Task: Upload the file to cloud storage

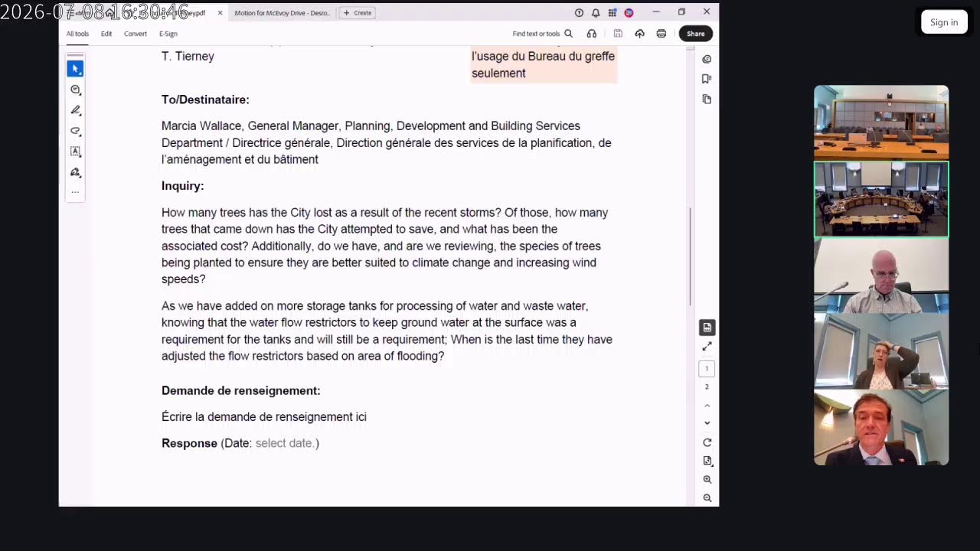Action: point(639,34)
